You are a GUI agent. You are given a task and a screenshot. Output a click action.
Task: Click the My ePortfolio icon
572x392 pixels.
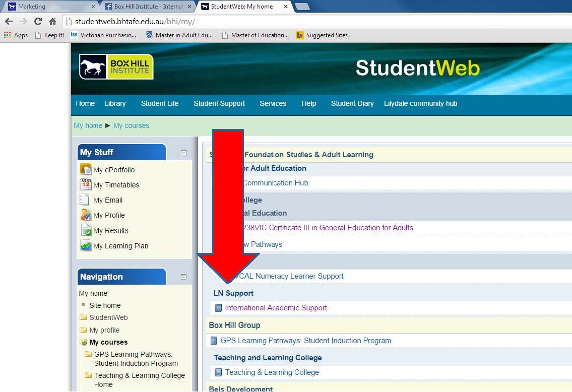click(x=86, y=169)
